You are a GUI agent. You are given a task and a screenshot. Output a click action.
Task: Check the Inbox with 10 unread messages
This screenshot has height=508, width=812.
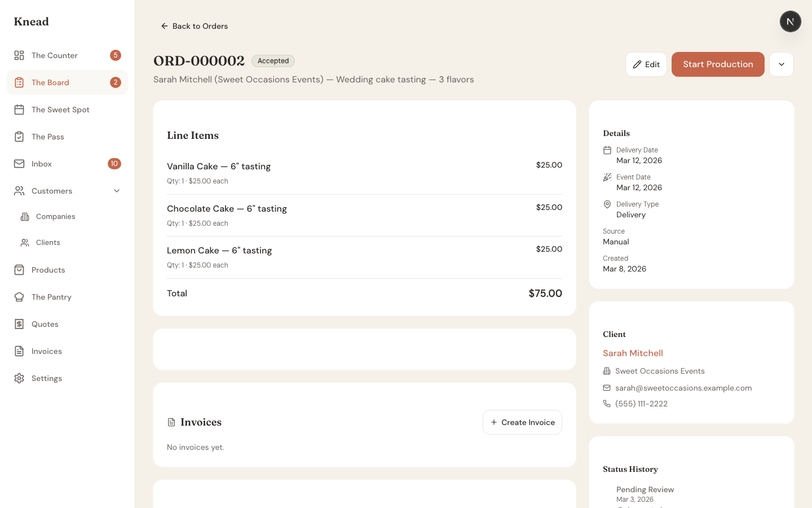(x=41, y=164)
